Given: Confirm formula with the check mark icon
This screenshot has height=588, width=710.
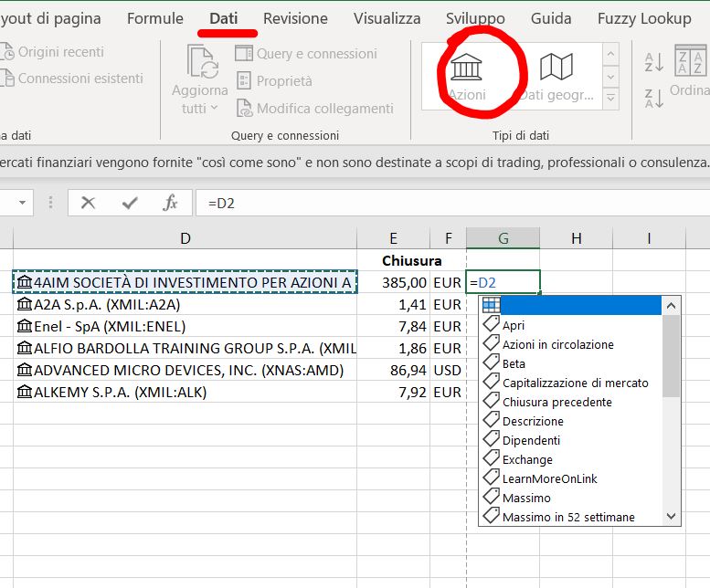Looking at the screenshot, I should pyautogui.click(x=130, y=203).
